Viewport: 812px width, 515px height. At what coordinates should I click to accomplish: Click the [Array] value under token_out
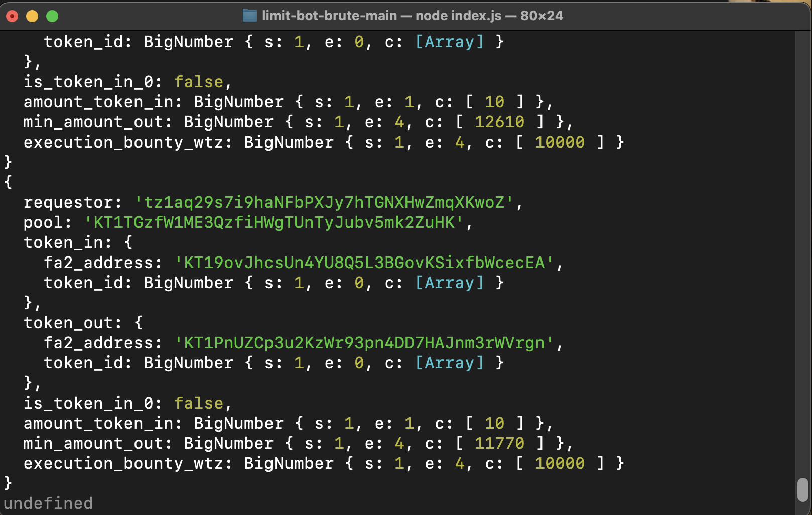[449, 363]
